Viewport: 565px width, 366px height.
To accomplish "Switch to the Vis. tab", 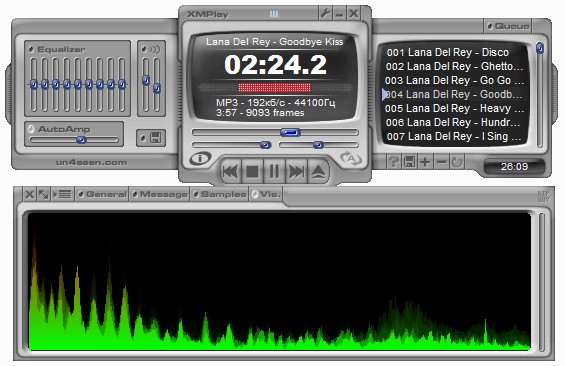I will [x=266, y=195].
